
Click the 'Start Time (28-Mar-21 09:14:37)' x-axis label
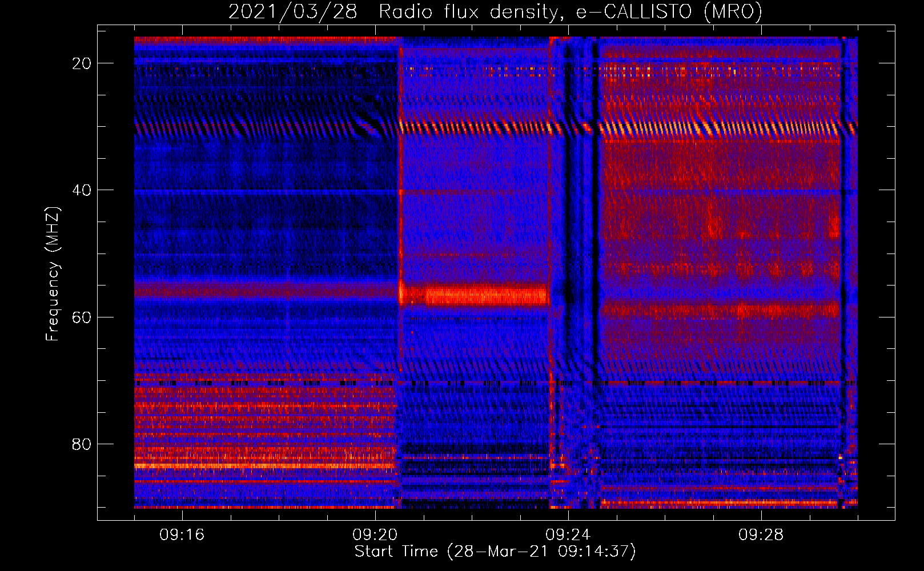tap(495, 552)
